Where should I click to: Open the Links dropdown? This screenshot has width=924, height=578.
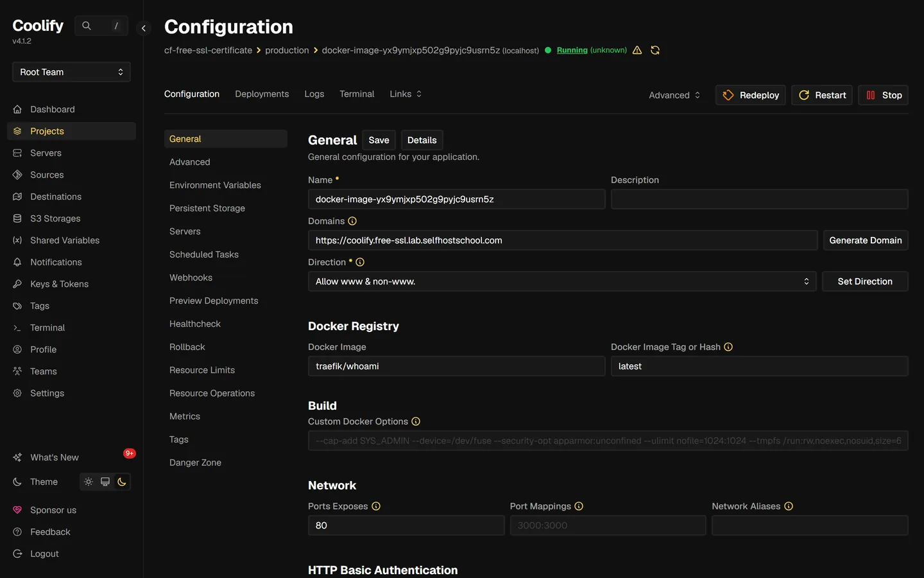point(406,94)
